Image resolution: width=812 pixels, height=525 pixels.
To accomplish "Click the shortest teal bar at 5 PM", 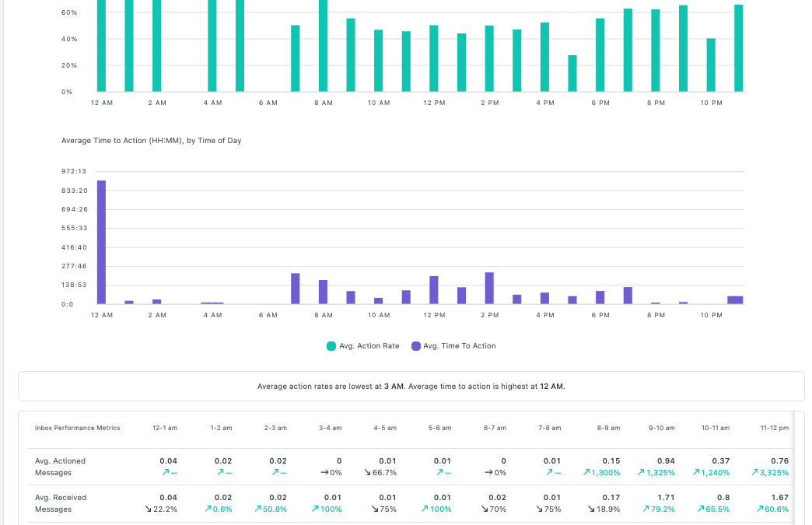I will 572,73.
